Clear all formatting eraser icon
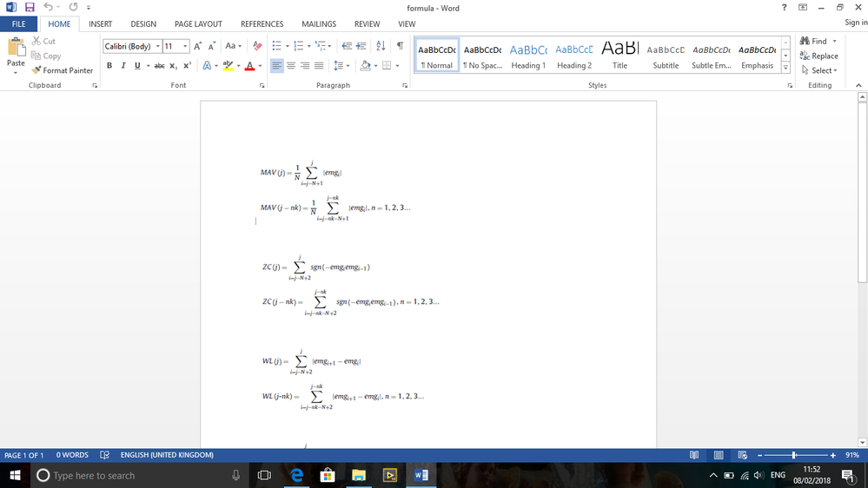The height and width of the screenshot is (488, 868). coord(257,46)
